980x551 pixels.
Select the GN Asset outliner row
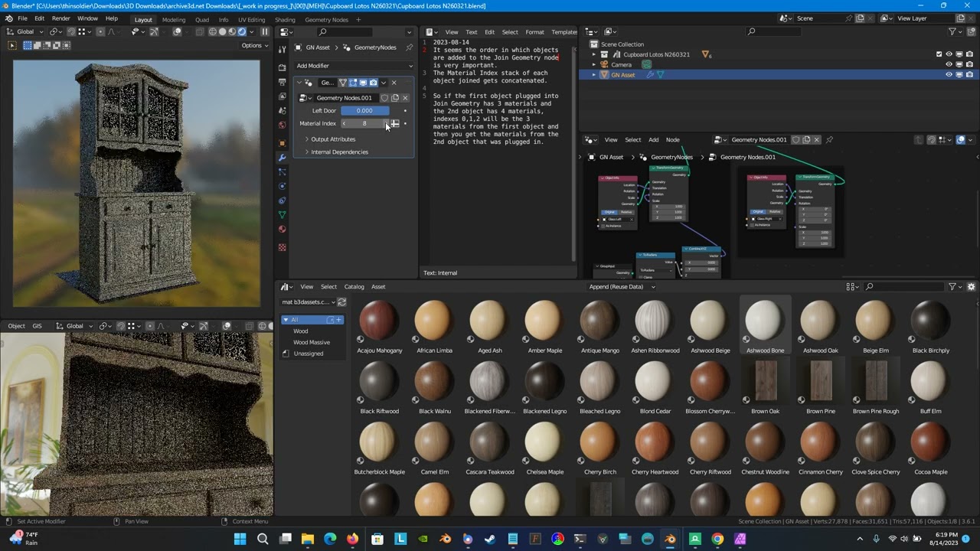coord(778,75)
